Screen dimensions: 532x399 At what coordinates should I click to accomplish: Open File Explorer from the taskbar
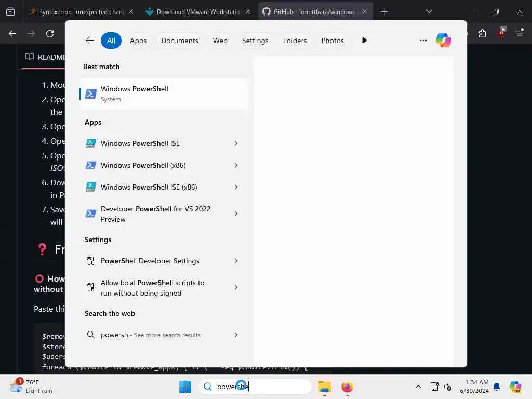point(324,387)
